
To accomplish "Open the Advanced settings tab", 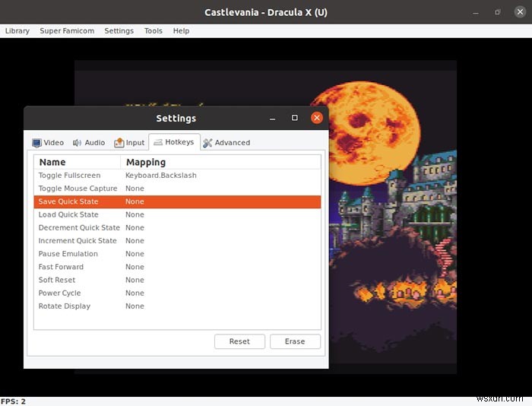I will pyautogui.click(x=226, y=143).
